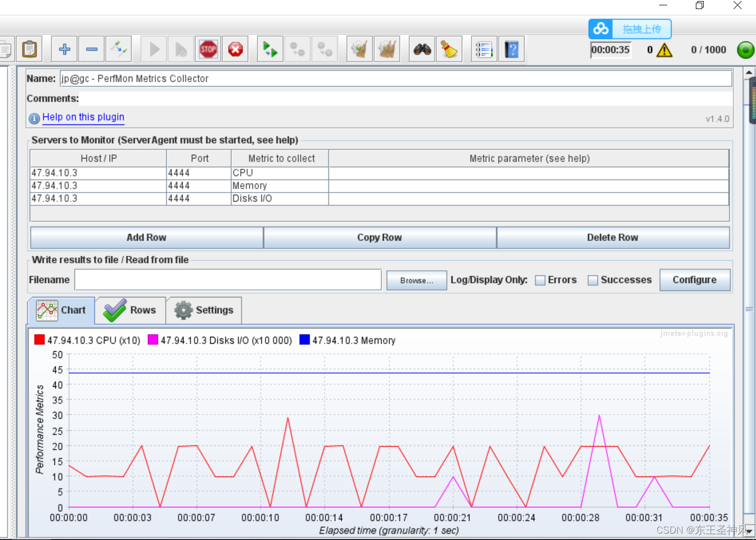756x540 pixels.
Task: Open the Settings tab
Action: point(204,310)
